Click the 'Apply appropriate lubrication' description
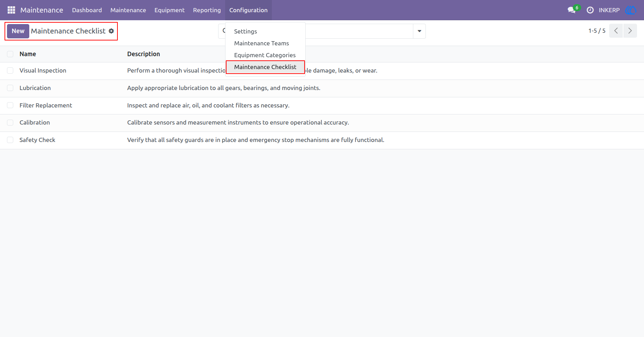The width and height of the screenshot is (644, 337). point(224,88)
